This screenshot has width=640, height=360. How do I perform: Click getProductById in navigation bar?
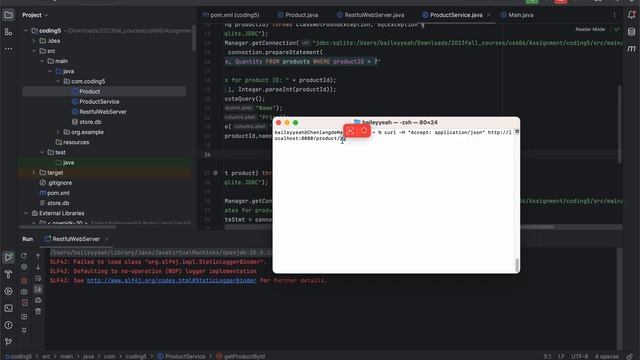pyautogui.click(x=241, y=356)
